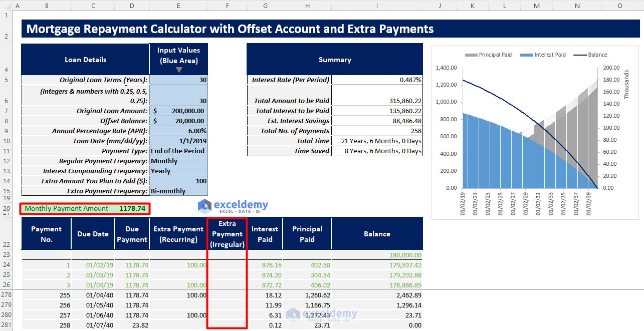Open the Regular Payment Frequency 'Monthly' cell

178,161
